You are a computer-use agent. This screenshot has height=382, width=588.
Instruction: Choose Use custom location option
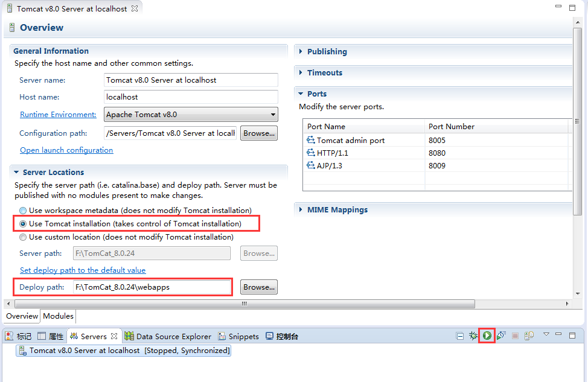[x=24, y=237]
